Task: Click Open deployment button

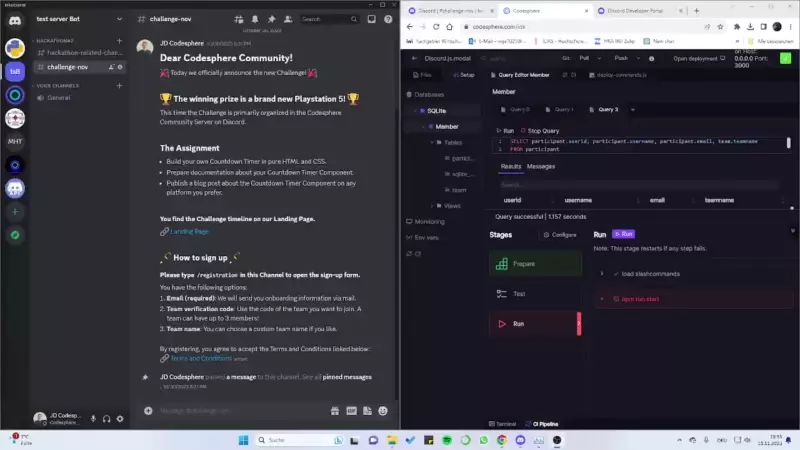Action: coord(698,59)
